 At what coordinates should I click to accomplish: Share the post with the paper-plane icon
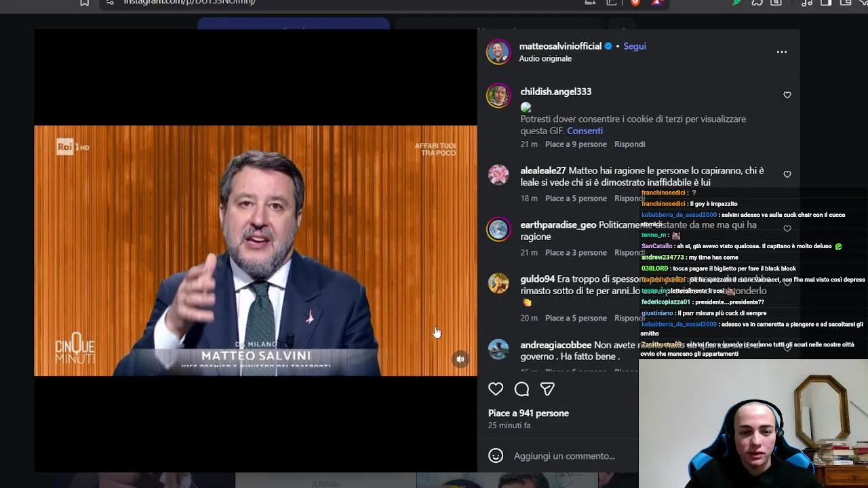547,389
